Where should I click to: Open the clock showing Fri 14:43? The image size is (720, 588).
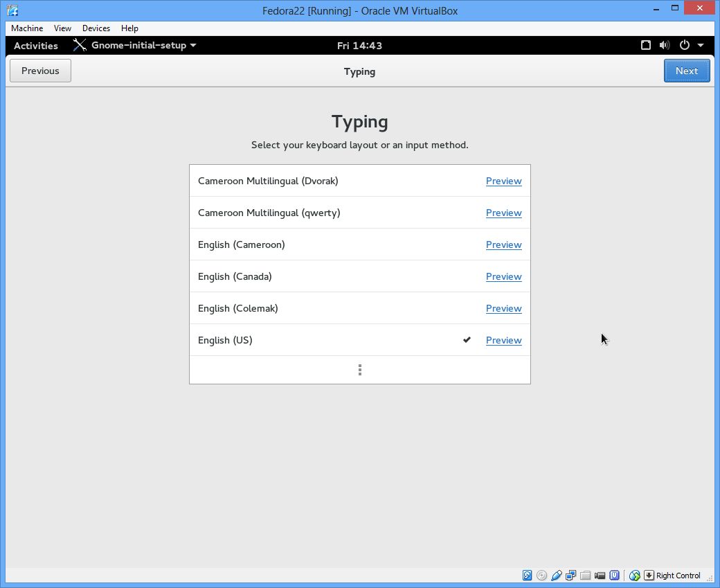(359, 46)
